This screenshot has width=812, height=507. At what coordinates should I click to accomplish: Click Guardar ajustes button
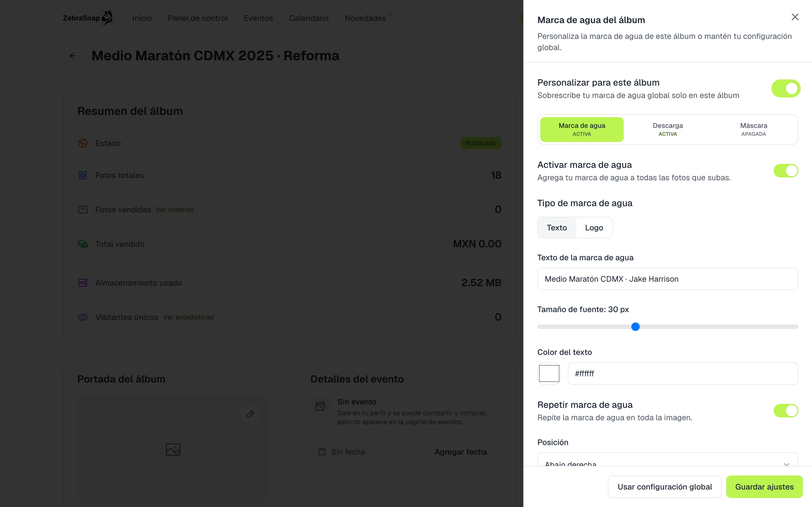pos(764,486)
